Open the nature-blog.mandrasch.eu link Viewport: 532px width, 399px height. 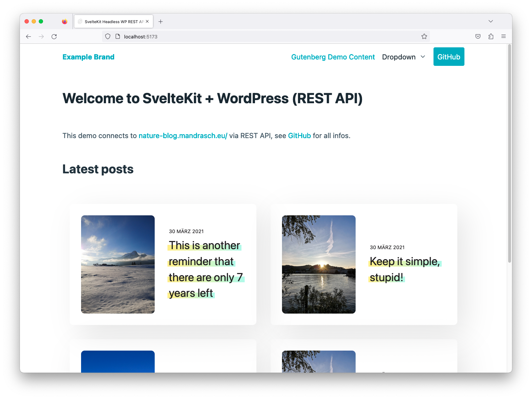point(183,136)
